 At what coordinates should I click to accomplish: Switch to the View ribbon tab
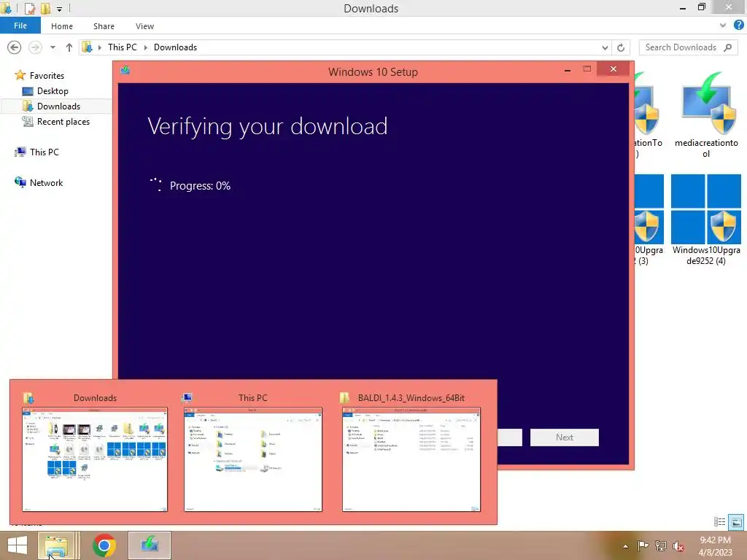tap(144, 26)
